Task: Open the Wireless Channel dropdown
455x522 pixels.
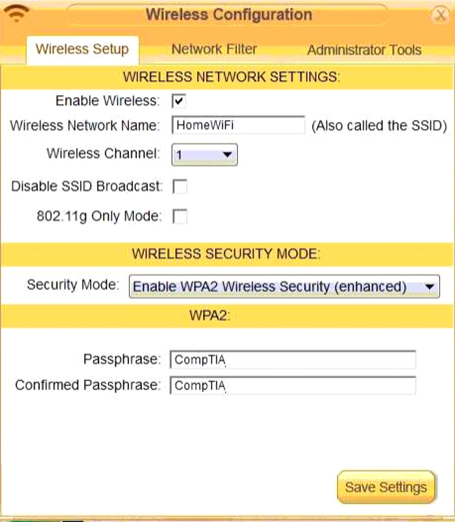Action: (204, 155)
